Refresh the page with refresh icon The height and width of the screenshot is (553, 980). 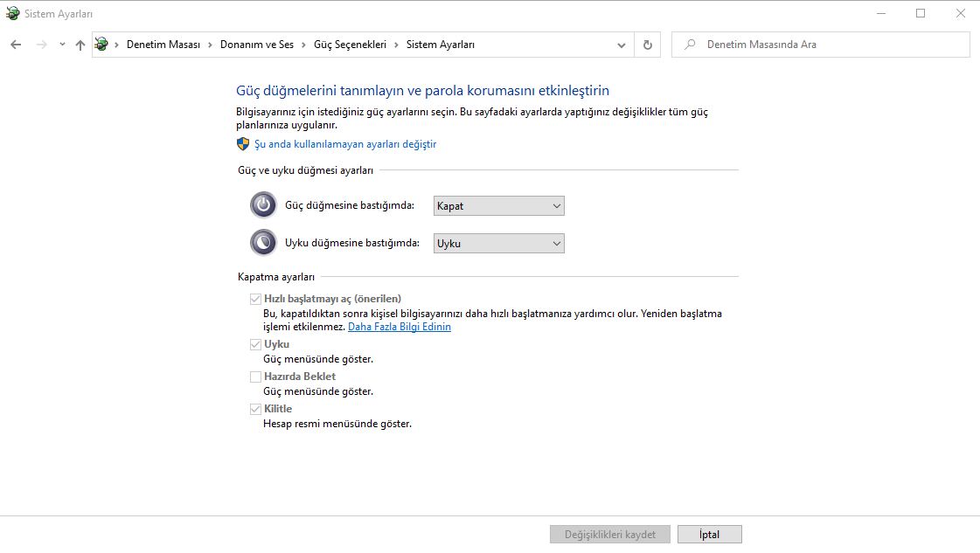[x=648, y=45]
